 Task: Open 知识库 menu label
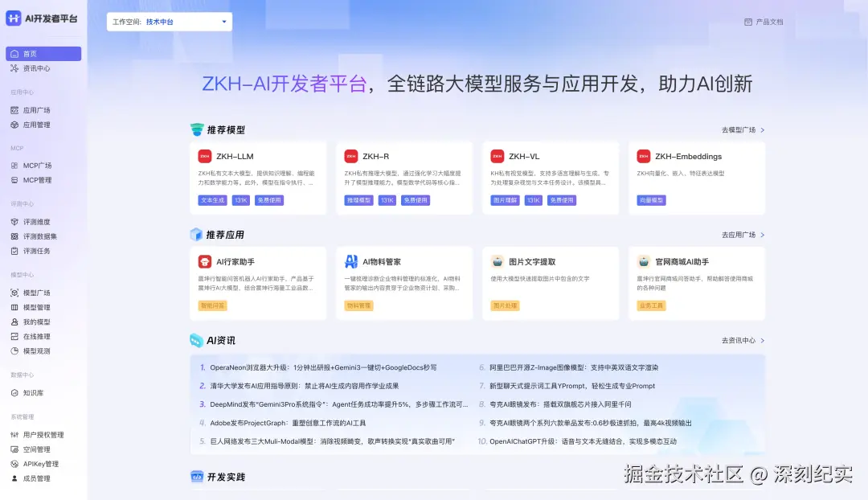(x=33, y=392)
